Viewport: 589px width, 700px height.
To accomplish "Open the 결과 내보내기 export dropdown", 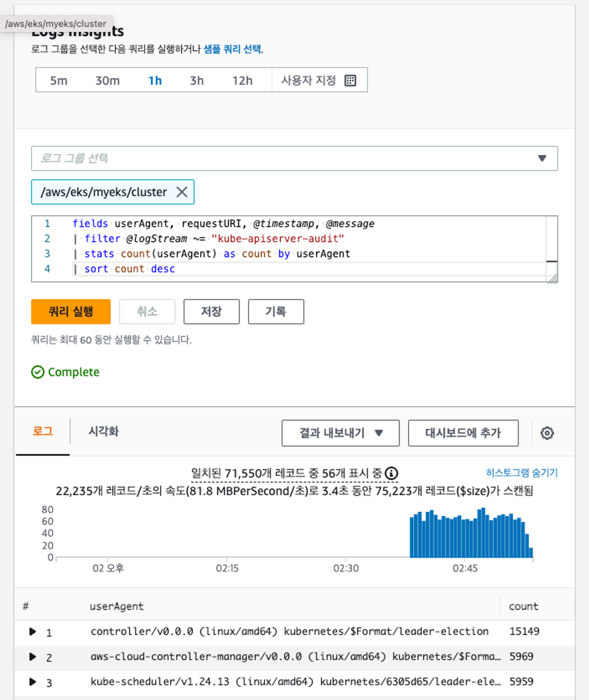I will (x=340, y=433).
